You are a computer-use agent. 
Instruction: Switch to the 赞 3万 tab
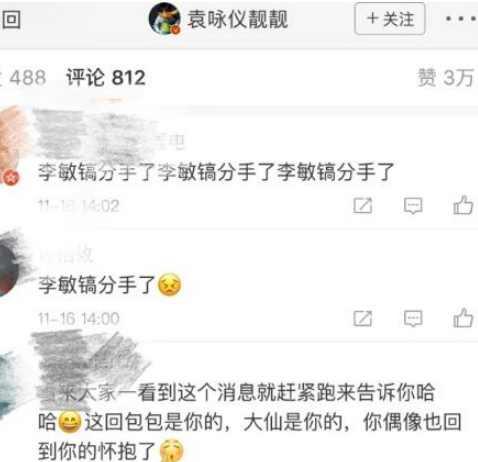click(x=445, y=78)
